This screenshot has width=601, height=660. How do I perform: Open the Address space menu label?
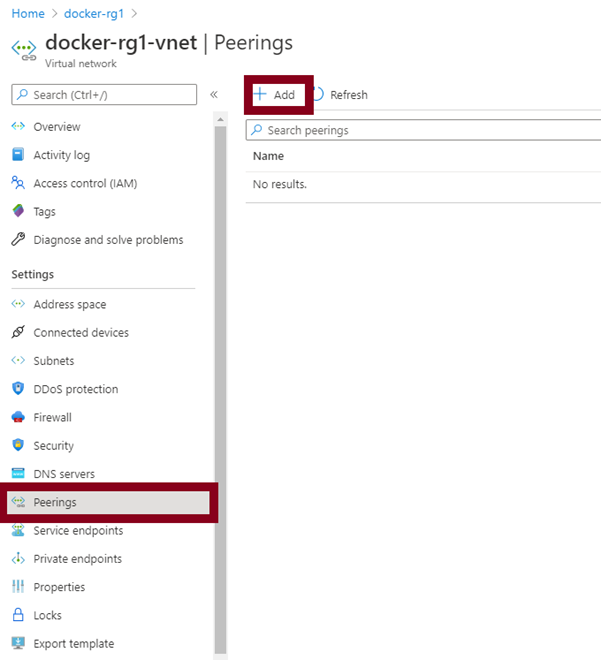[x=69, y=304]
